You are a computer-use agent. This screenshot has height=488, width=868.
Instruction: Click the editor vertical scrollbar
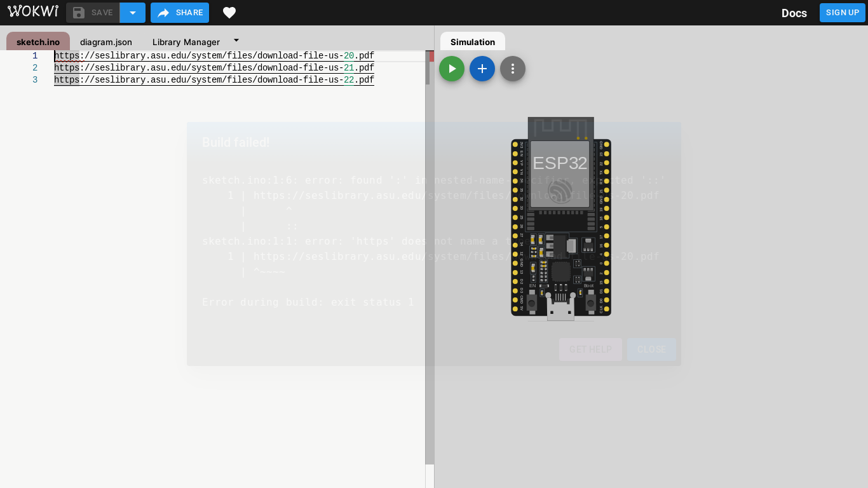point(430,257)
